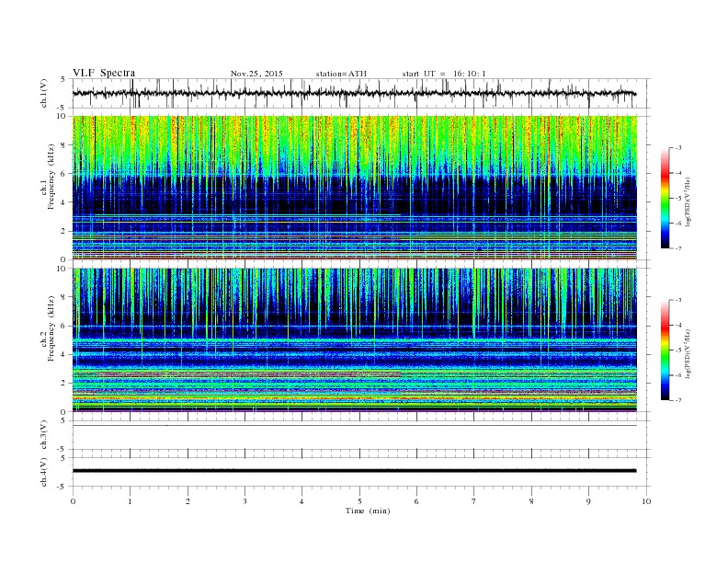The height and width of the screenshot is (563, 728).
Task: Click inside the ch.2 spectrogram plot
Action: [x=354, y=339]
